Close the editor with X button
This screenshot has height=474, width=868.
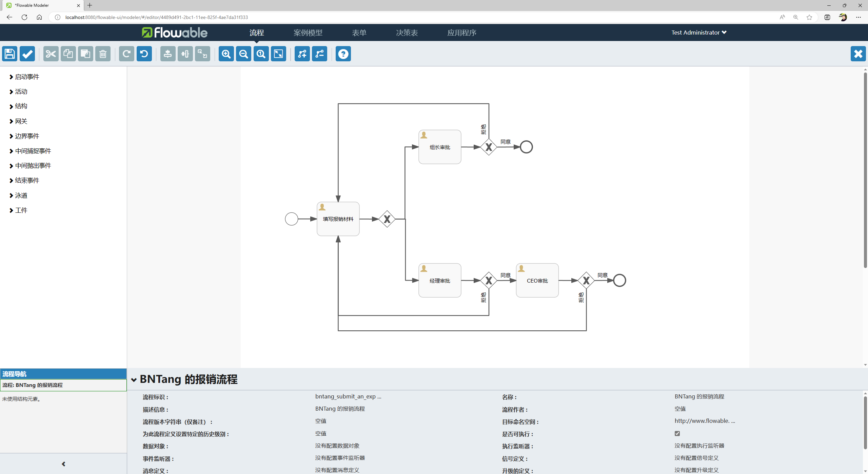point(858,54)
